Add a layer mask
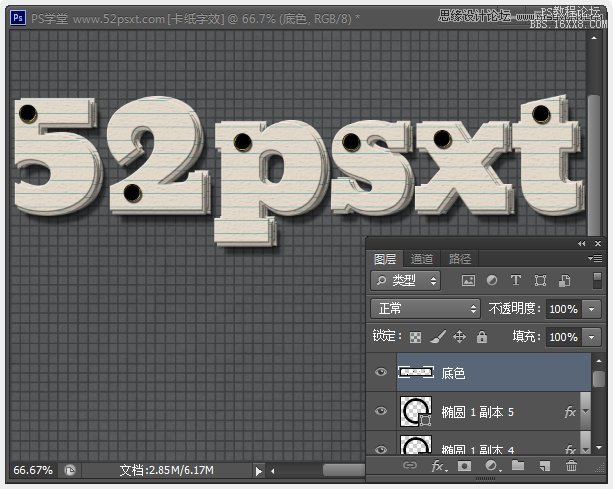Screen dimensions: 613x489 [464, 466]
